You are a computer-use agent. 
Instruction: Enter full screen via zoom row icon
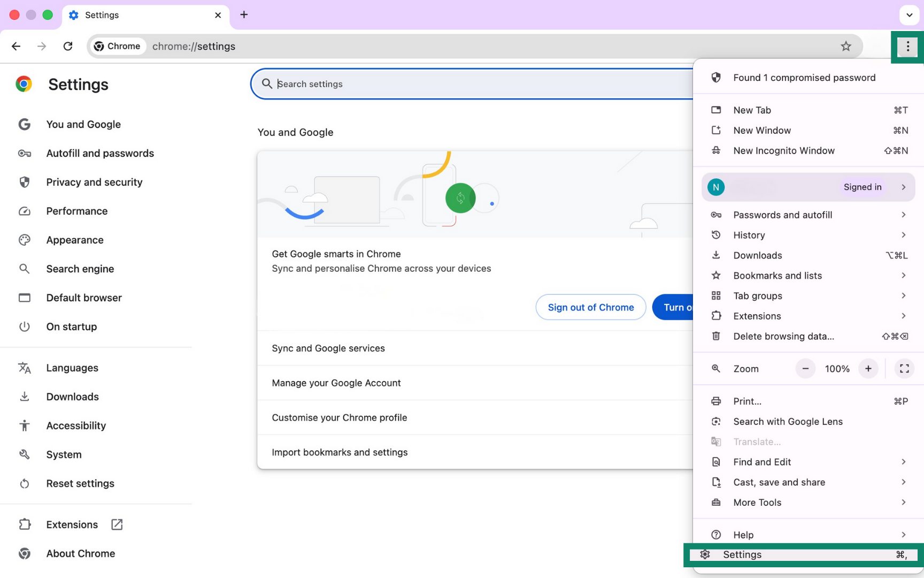coord(904,369)
